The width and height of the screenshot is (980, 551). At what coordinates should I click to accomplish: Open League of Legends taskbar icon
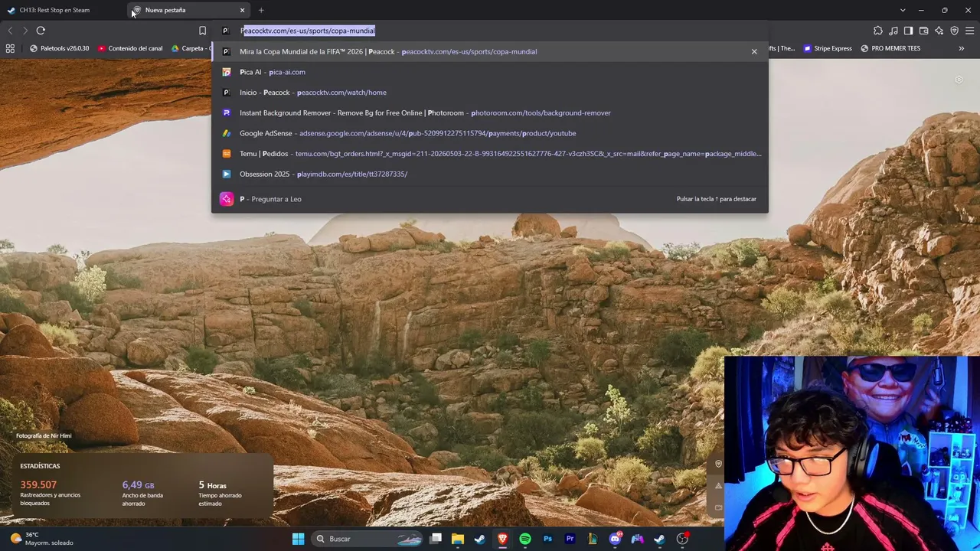(593, 539)
